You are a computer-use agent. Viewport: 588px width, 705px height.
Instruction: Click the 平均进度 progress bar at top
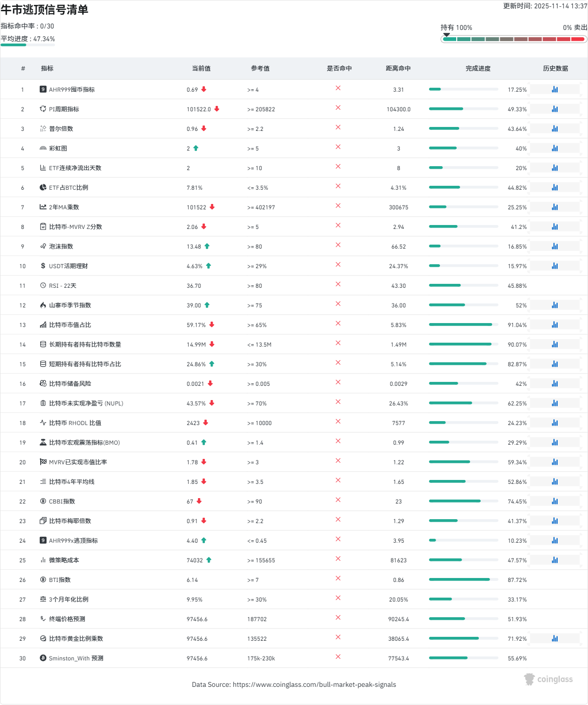coord(27,45)
